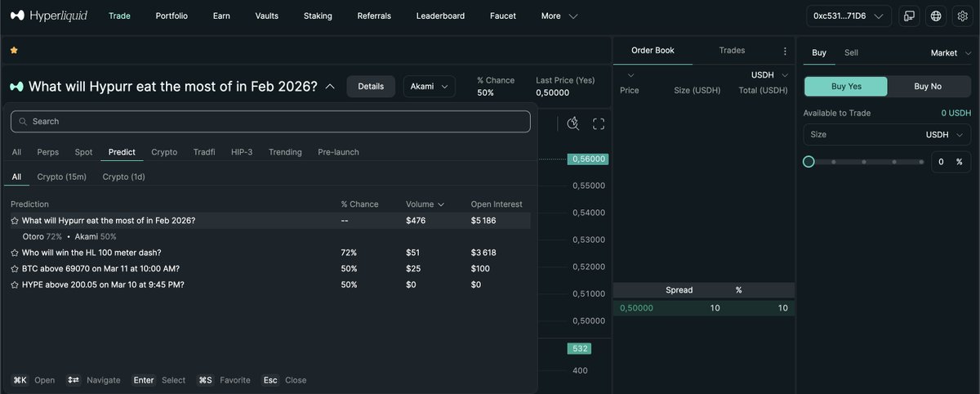The image size is (980, 394).
Task: Open the settings gear icon
Action: pyautogui.click(x=961, y=16)
